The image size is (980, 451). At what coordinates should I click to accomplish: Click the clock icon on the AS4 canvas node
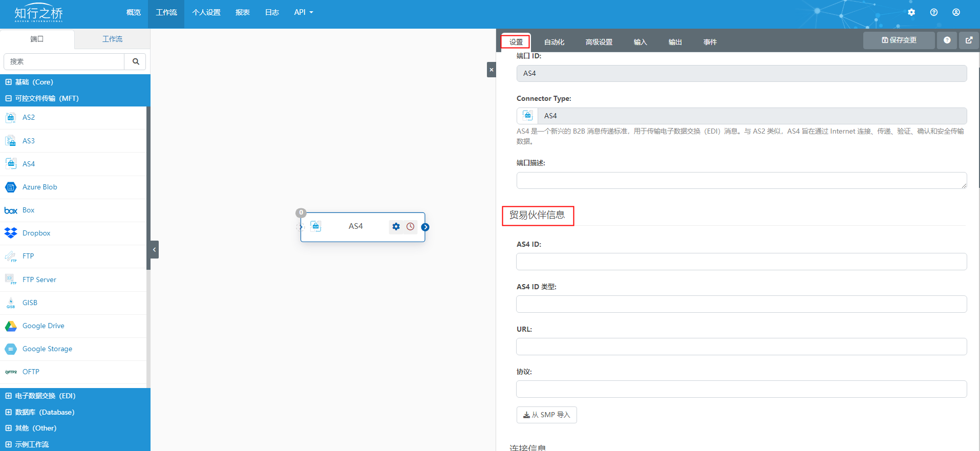tap(411, 226)
